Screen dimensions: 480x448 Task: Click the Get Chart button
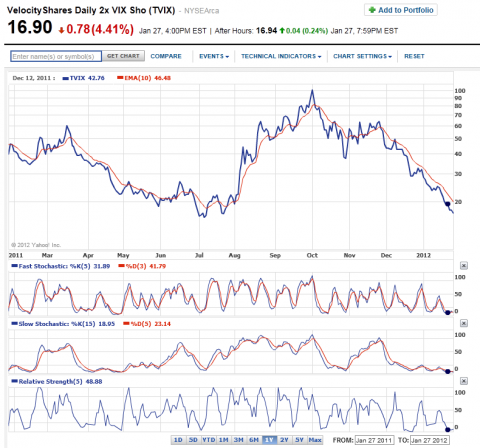coord(123,56)
